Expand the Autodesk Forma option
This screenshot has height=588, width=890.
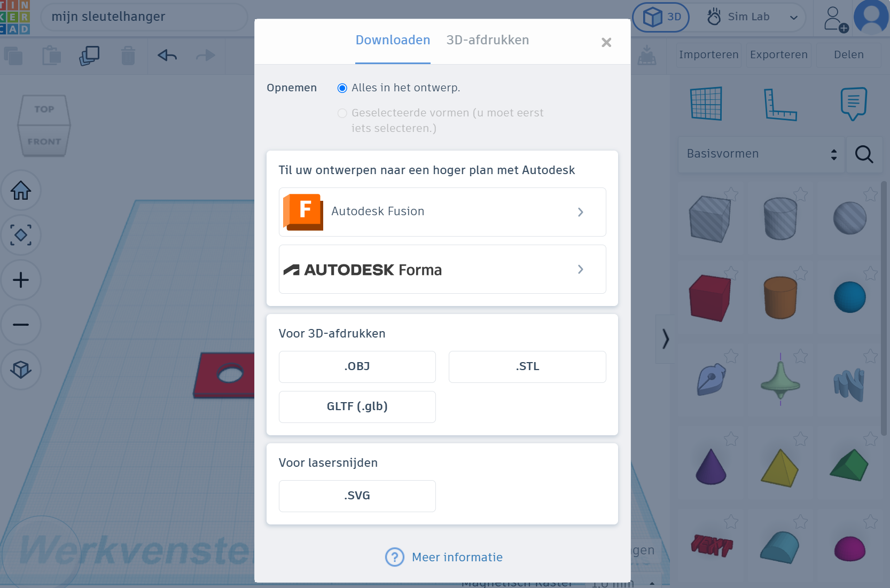(442, 269)
